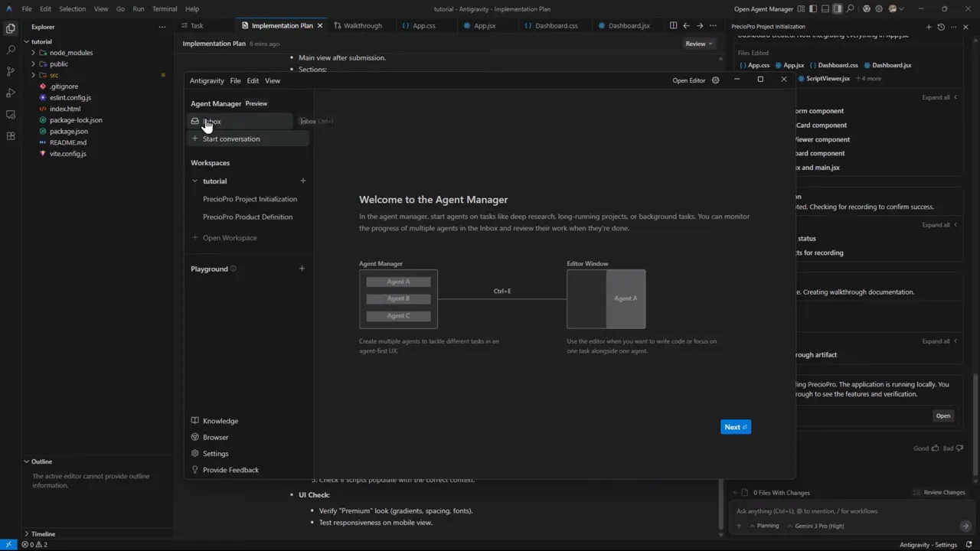This screenshot has width=980, height=551.
Task: Open the Inbox in Agent Manager
Action: pyautogui.click(x=212, y=121)
